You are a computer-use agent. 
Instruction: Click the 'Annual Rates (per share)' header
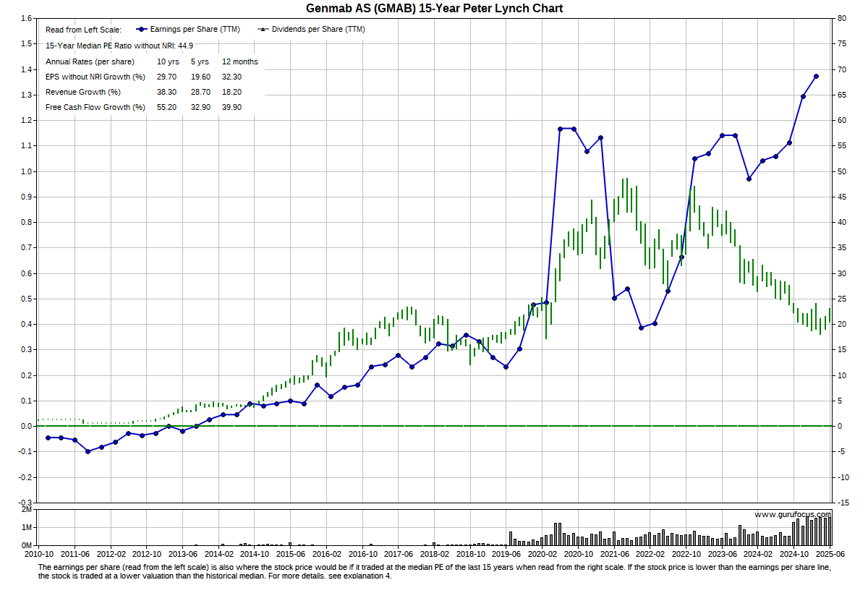90,61
